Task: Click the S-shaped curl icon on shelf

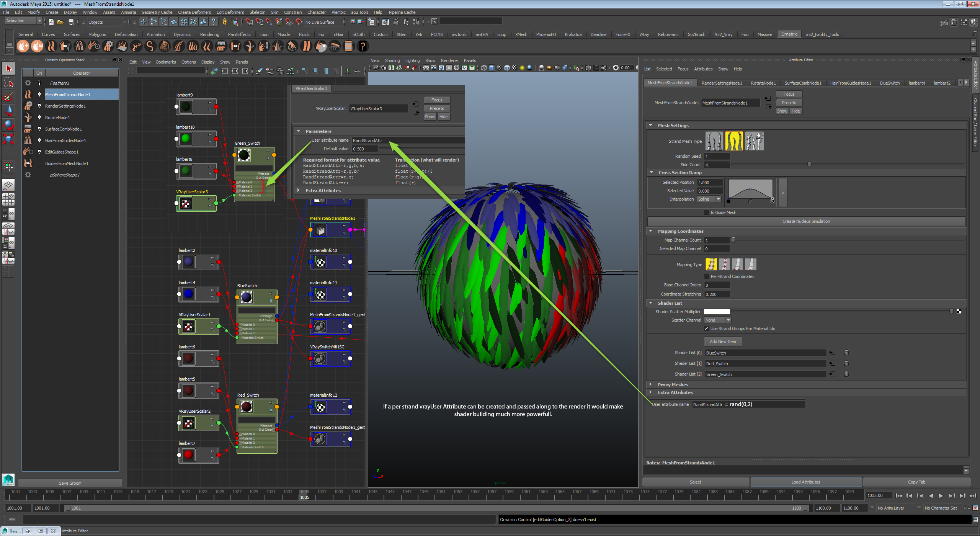Action: click(x=150, y=46)
